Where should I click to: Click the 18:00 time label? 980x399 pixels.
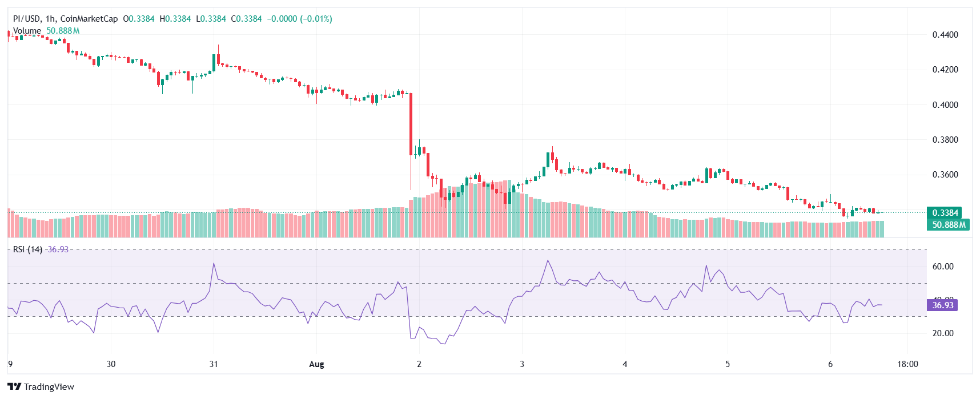tap(907, 364)
